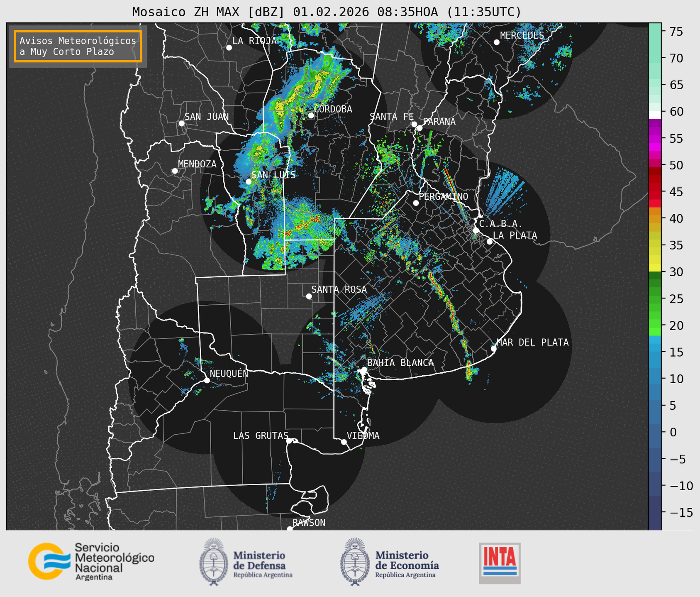
Task: Select the Mendoza city marker dot
Action: (x=175, y=171)
